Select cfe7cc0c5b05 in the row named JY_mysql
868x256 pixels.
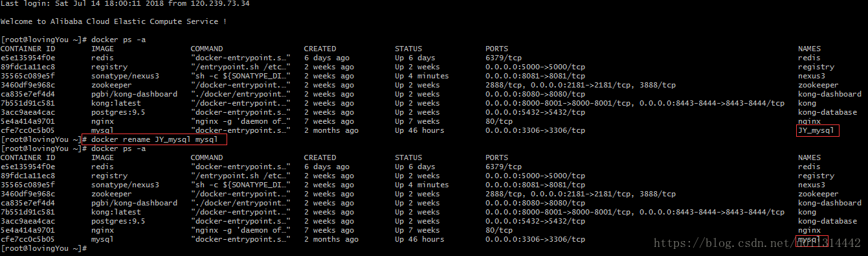(28, 131)
